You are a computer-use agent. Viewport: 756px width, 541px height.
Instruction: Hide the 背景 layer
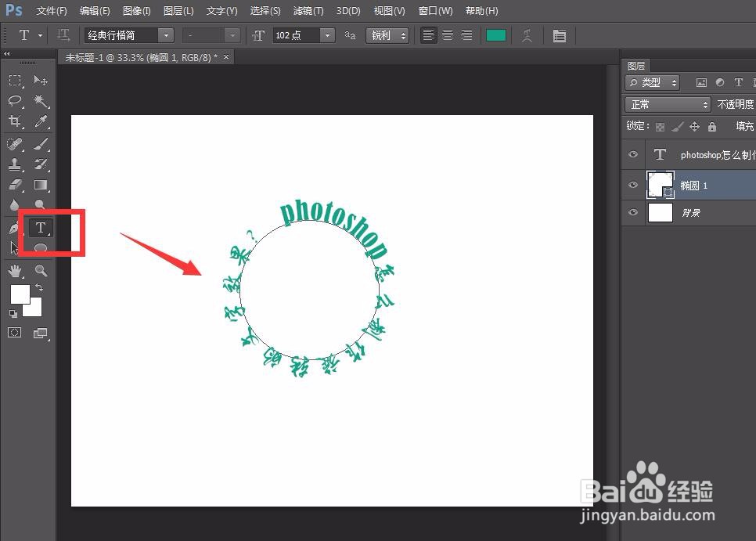(x=633, y=212)
